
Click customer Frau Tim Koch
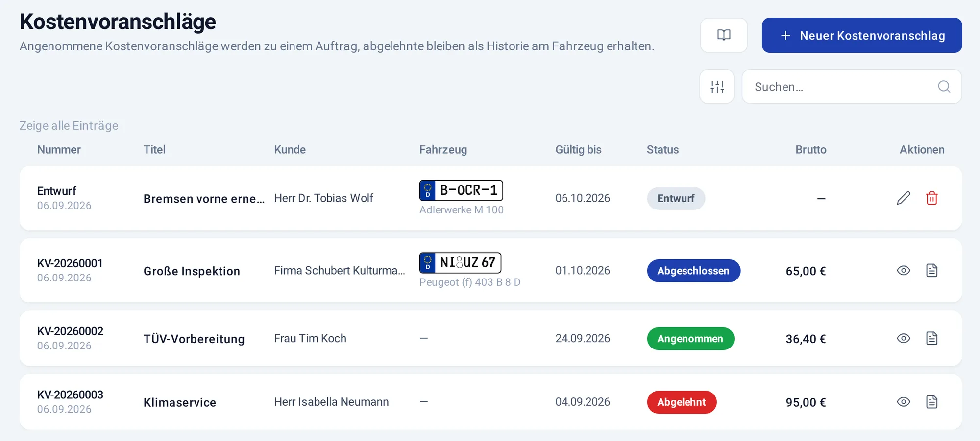(x=310, y=338)
